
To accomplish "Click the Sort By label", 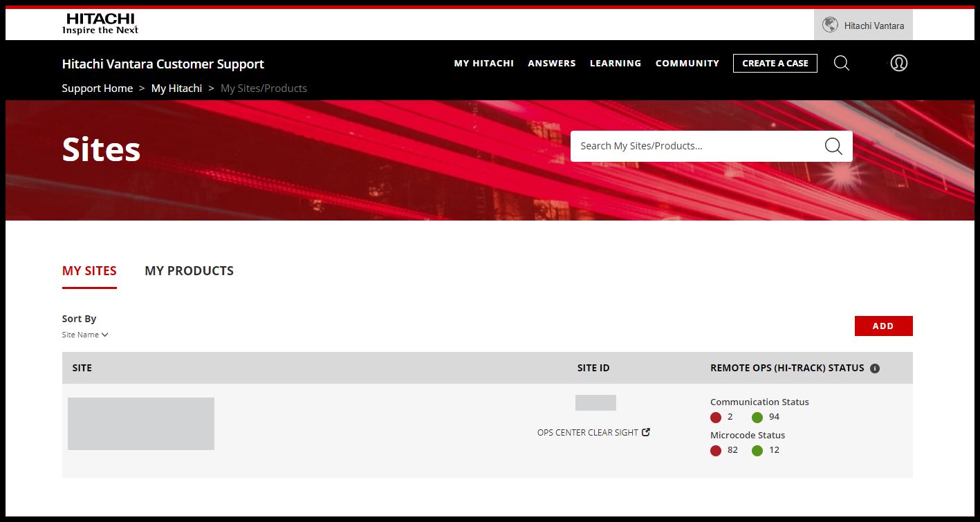I will tap(79, 319).
